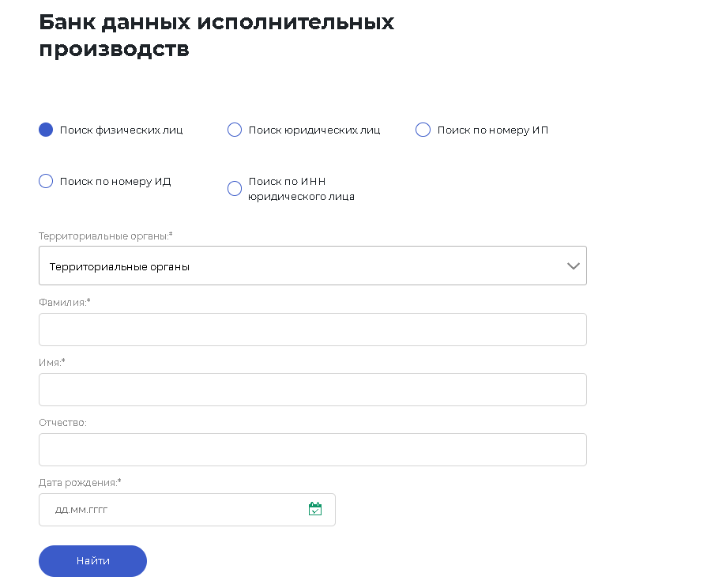
Task: Choose Поиск по номеру ИП option
Action: pyautogui.click(x=423, y=130)
